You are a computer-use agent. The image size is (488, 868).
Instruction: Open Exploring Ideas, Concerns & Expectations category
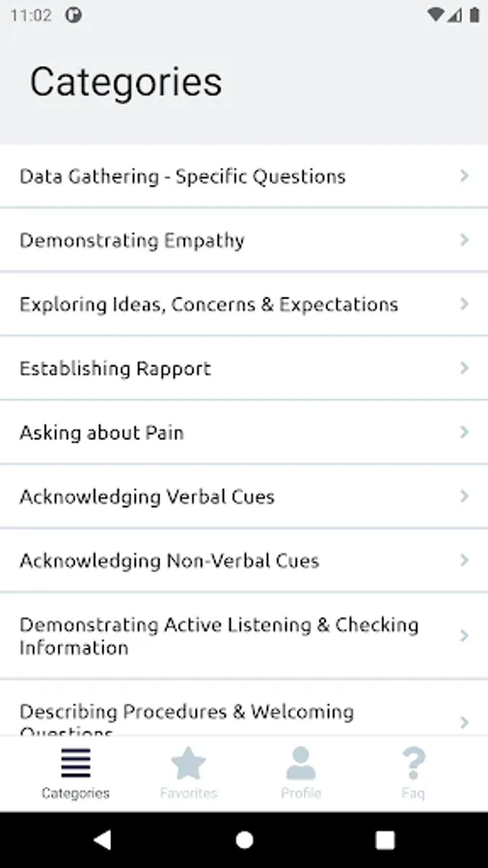tap(244, 304)
